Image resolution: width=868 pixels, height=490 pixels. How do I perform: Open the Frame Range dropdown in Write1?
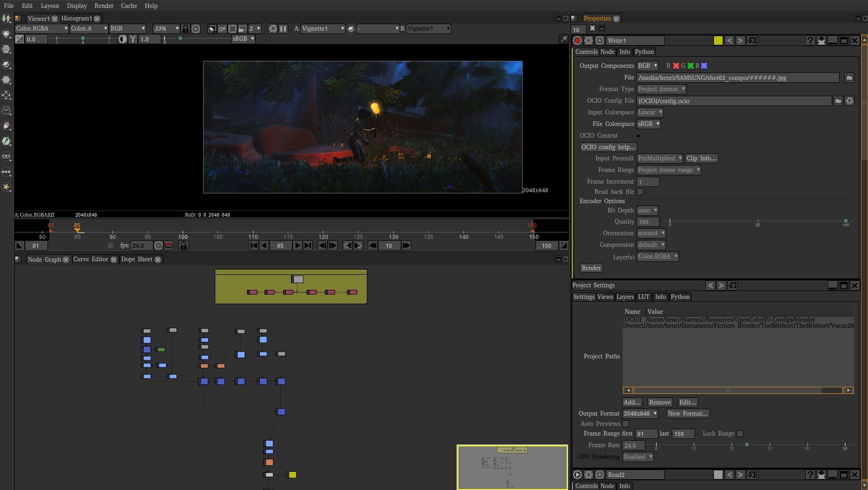(x=669, y=170)
